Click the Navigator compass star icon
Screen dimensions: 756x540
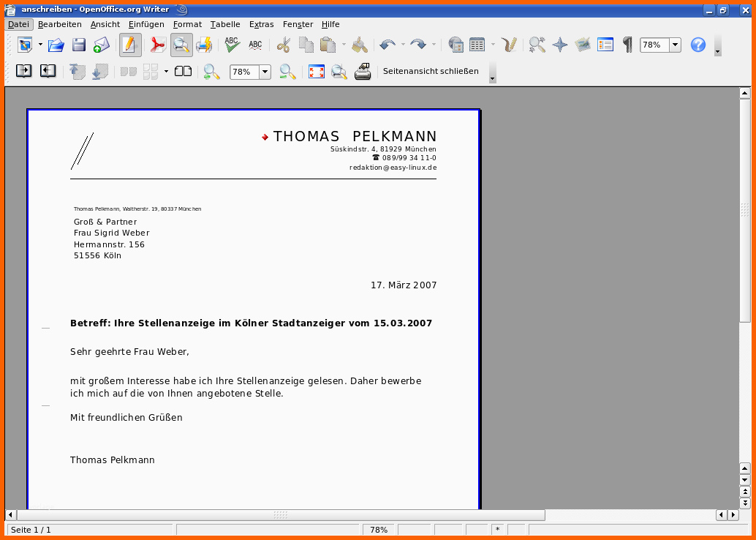pyautogui.click(x=560, y=45)
